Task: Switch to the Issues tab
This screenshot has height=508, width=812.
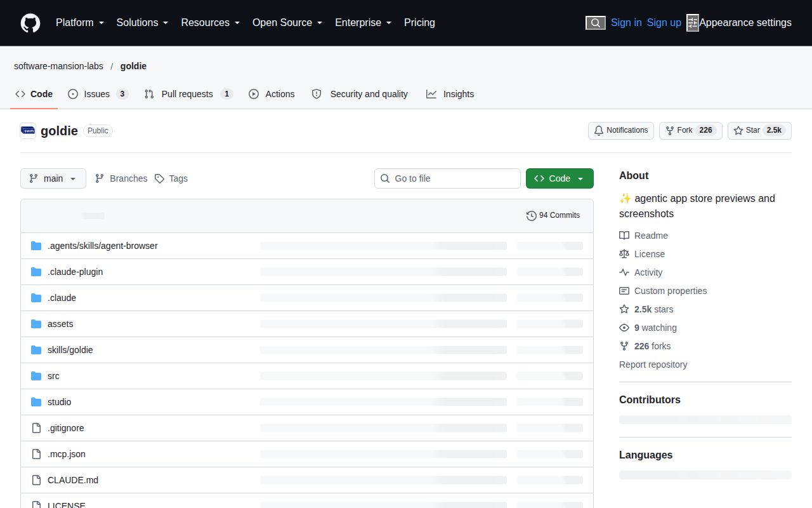Action: tap(98, 94)
